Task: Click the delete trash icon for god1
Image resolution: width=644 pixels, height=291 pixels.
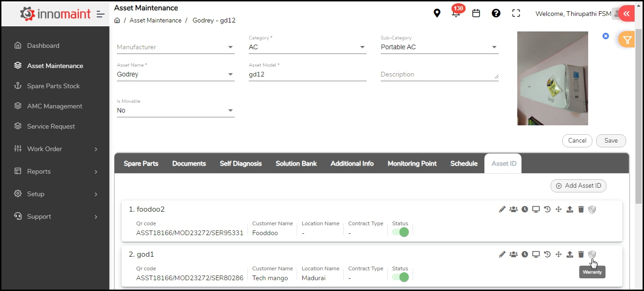Action: [581, 254]
